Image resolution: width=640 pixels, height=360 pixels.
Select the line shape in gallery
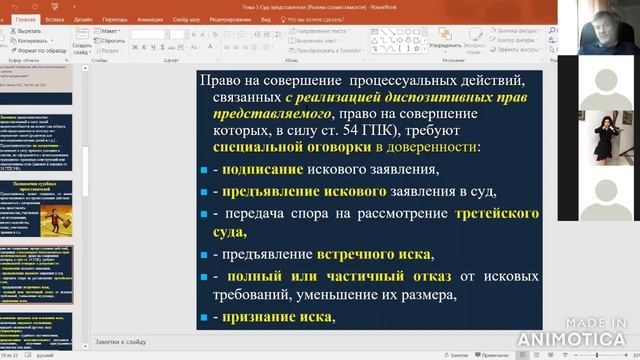coord(383,32)
